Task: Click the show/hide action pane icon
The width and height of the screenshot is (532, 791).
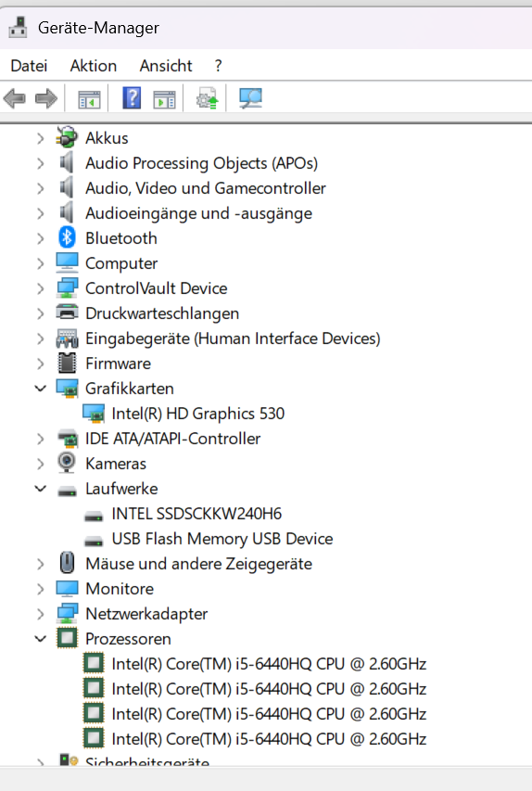Action: point(164,99)
